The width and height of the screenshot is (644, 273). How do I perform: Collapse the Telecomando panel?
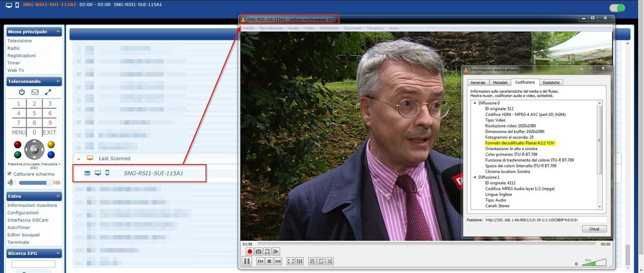(58, 81)
